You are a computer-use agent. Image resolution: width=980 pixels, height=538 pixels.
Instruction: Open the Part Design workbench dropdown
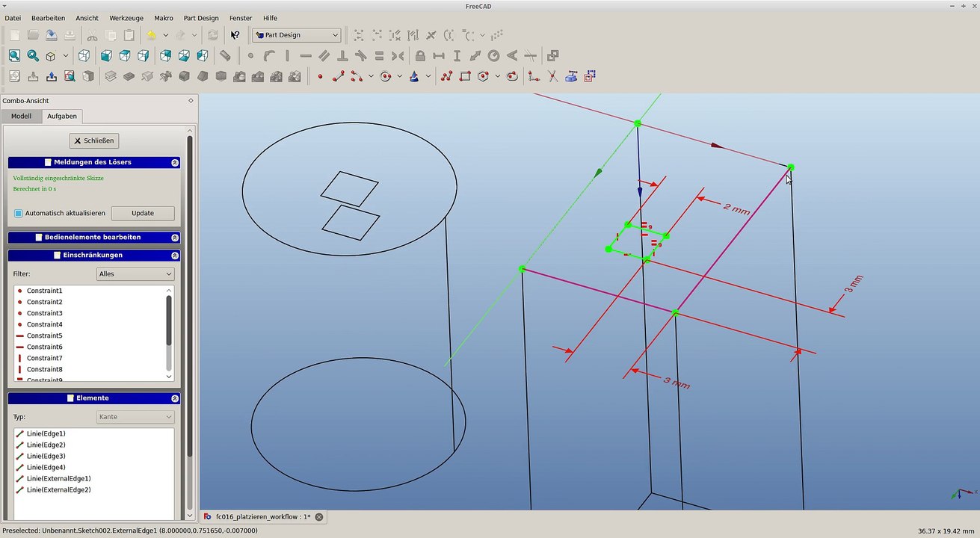(297, 35)
